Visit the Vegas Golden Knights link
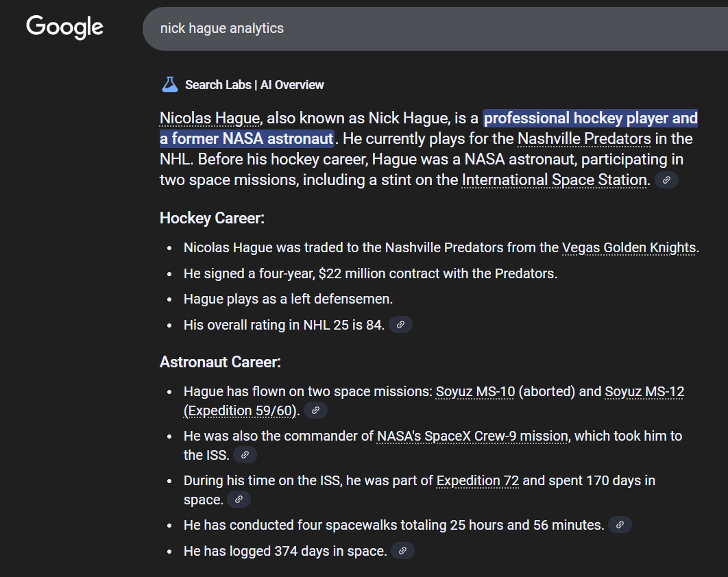 pos(629,247)
